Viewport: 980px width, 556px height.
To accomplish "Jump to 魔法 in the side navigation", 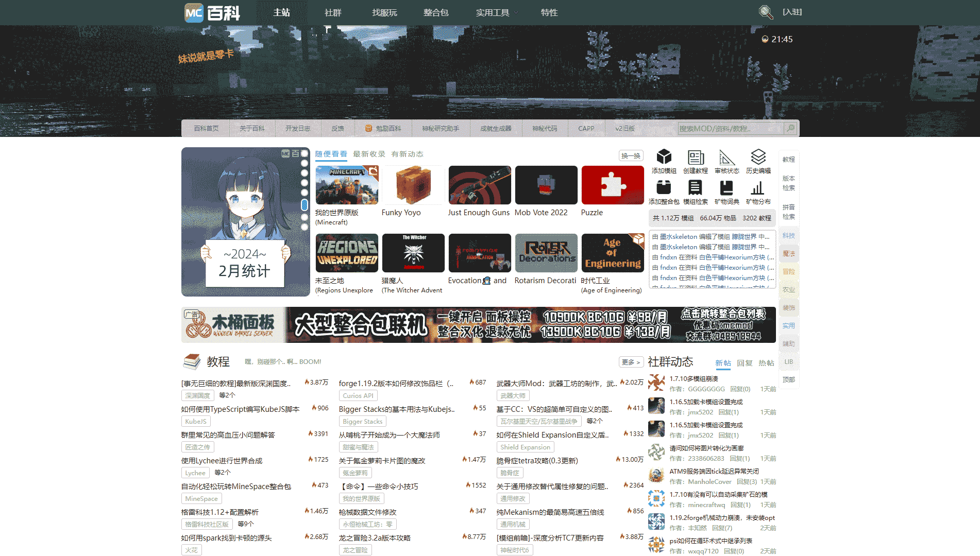I will click(x=788, y=253).
